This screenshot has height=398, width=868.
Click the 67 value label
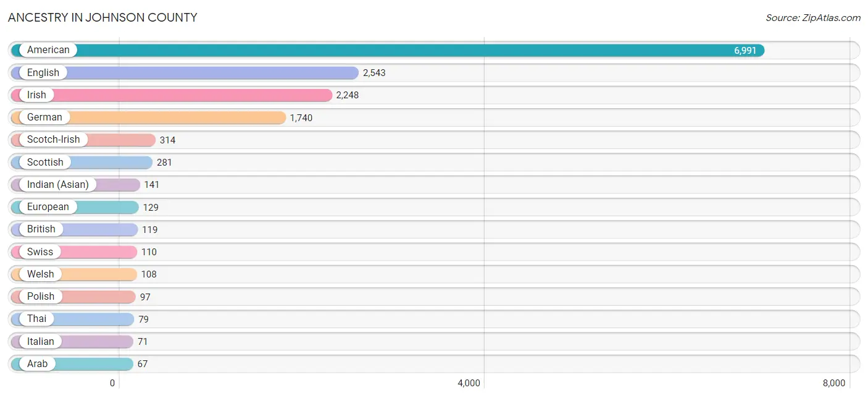(143, 364)
